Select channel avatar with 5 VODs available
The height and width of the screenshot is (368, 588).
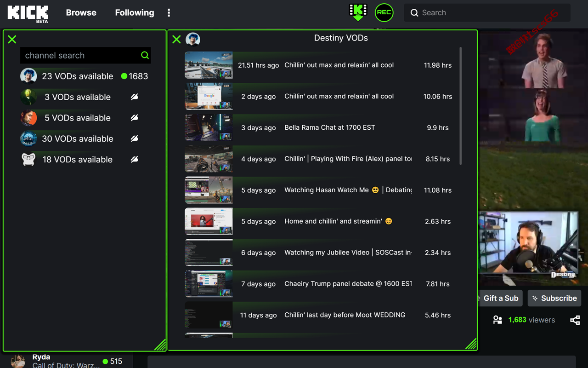point(28,118)
